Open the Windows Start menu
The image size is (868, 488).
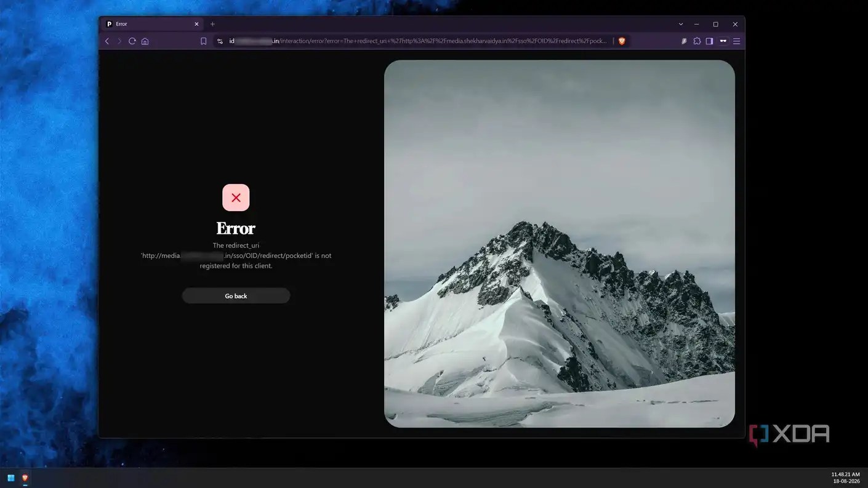(x=11, y=478)
